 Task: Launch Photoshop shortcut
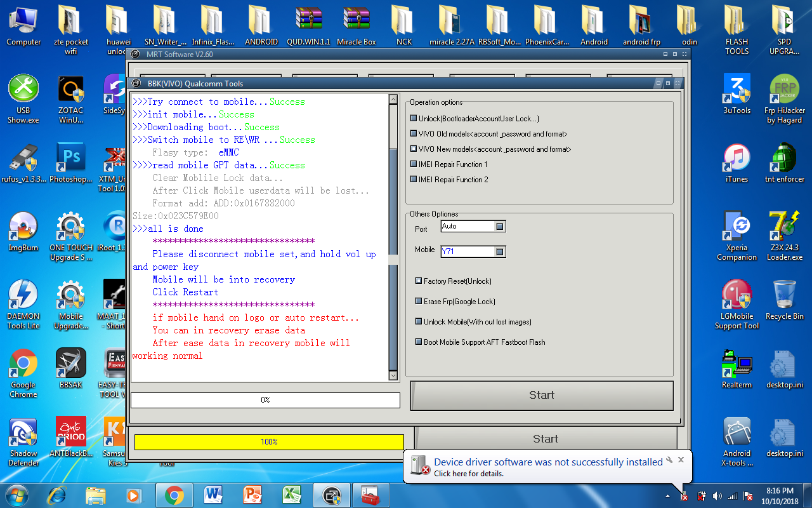point(71,163)
